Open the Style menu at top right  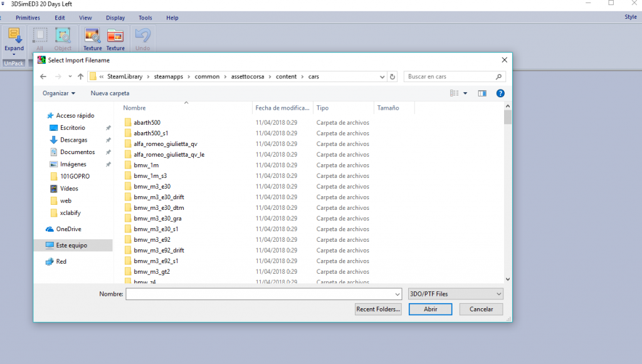[x=631, y=17]
